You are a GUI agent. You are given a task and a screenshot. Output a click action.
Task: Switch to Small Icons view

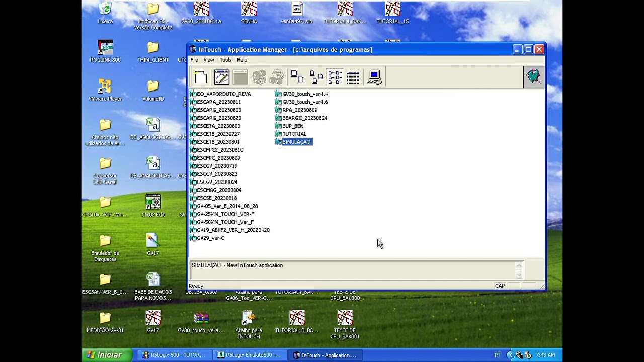click(x=316, y=77)
